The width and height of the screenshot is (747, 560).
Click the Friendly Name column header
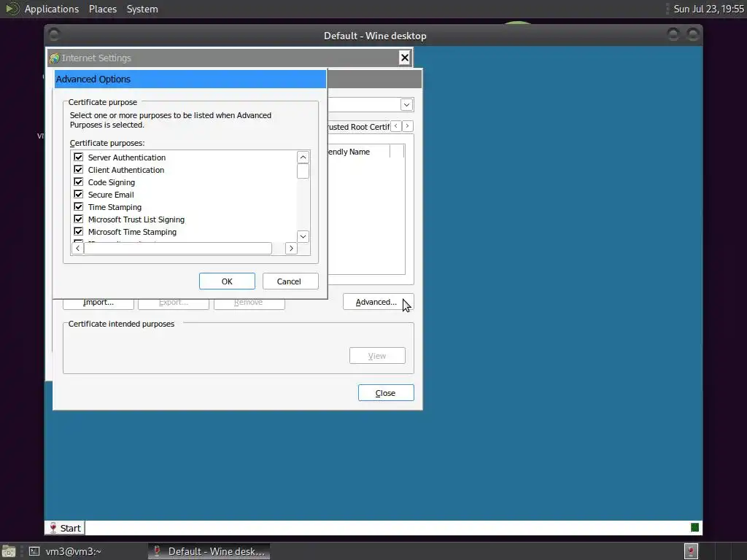pyautogui.click(x=358, y=152)
